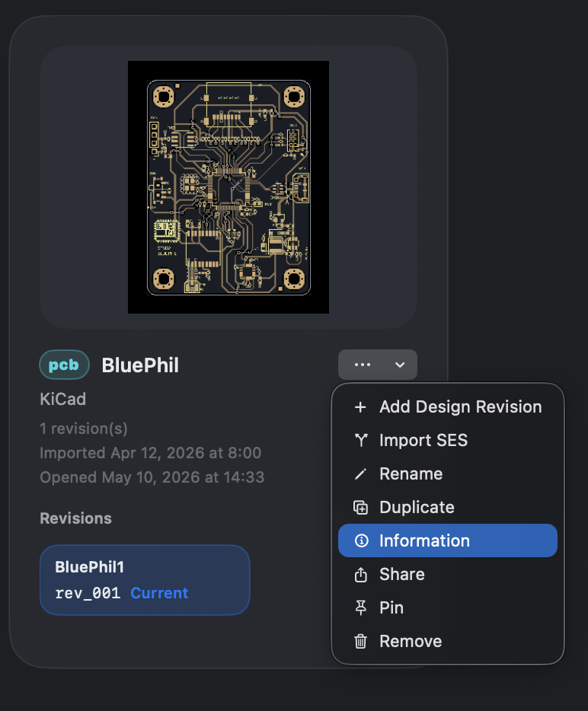588x711 pixels.
Task: Select the Rename menu option
Action: (x=448, y=473)
